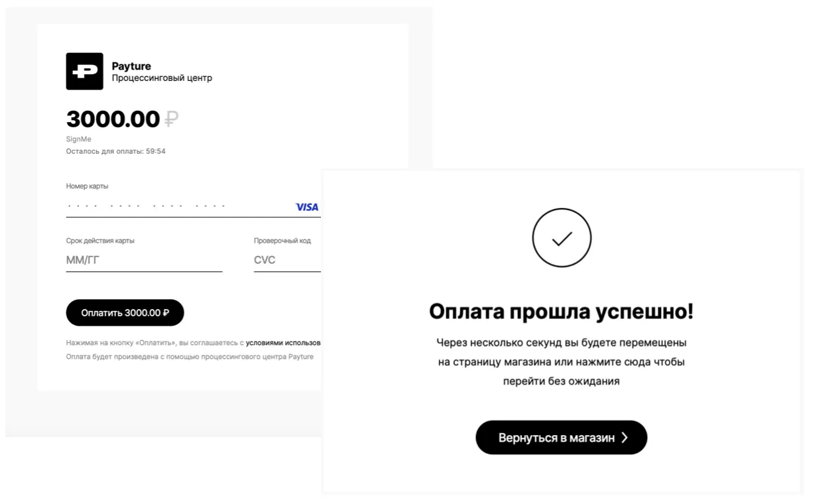Click the grey ruble sign beside the amount
The width and height of the screenshot is (813, 504).
pos(171,119)
